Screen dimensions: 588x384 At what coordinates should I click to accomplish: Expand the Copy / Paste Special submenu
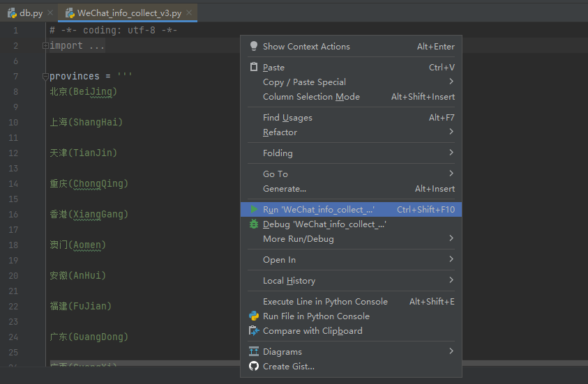451,82
